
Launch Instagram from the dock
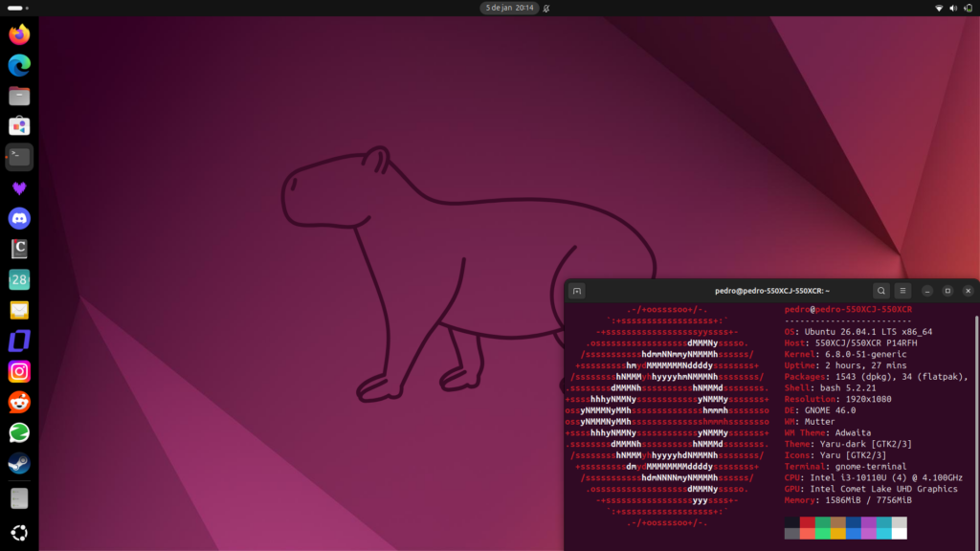coord(19,371)
